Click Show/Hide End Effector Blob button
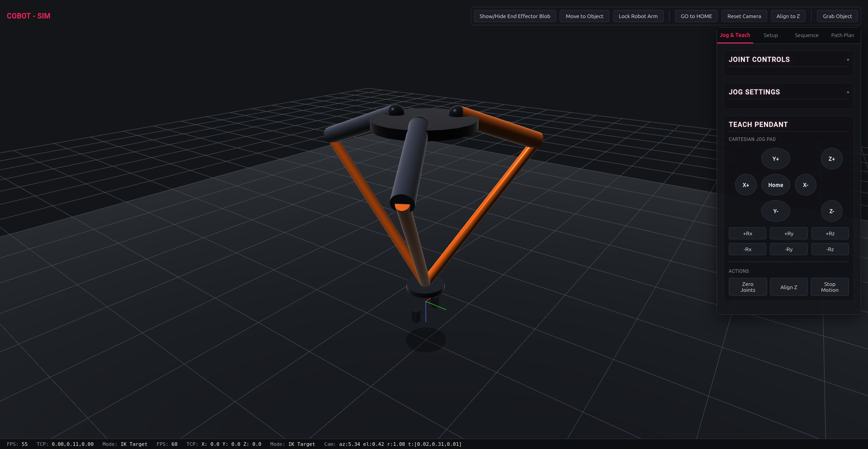The width and height of the screenshot is (868, 449). pyautogui.click(x=514, y=16)
